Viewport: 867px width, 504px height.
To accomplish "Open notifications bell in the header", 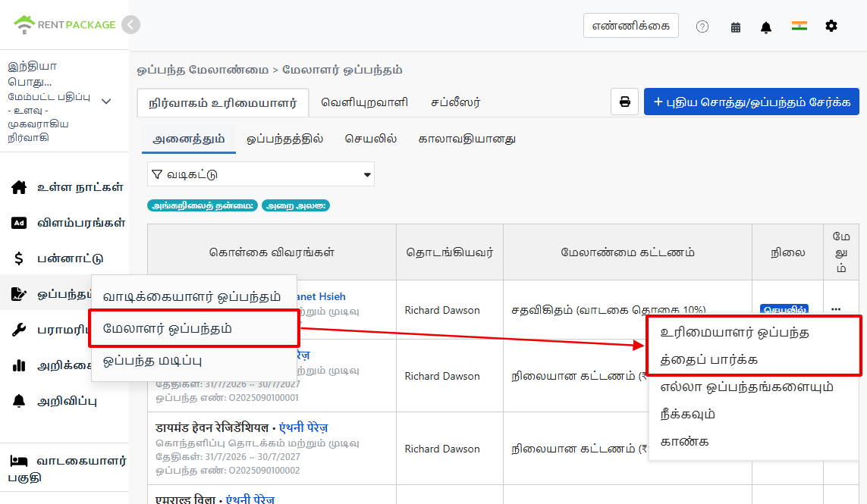I will pos(766,27).
